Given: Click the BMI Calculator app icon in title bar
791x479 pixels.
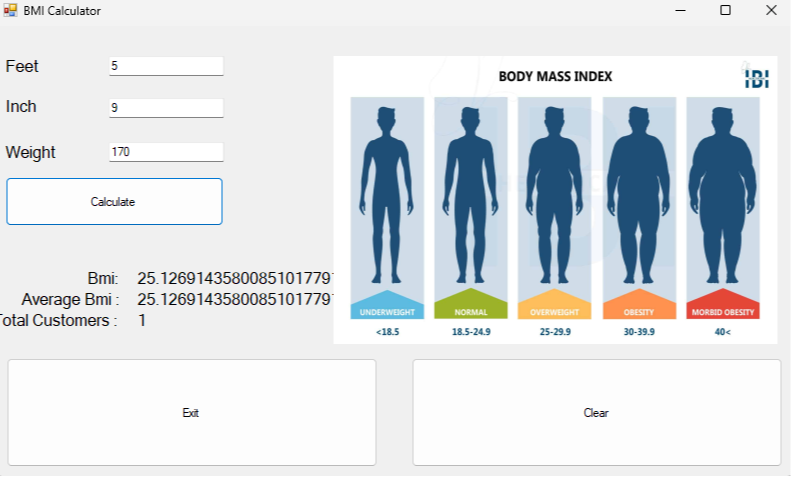Looking at the screenshot, I should point(11,10).
